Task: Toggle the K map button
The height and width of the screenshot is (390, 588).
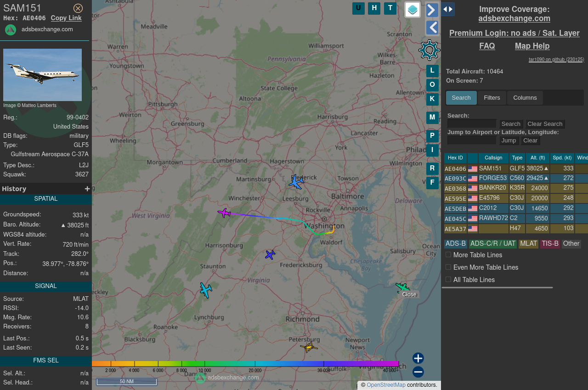Action: 432,99
